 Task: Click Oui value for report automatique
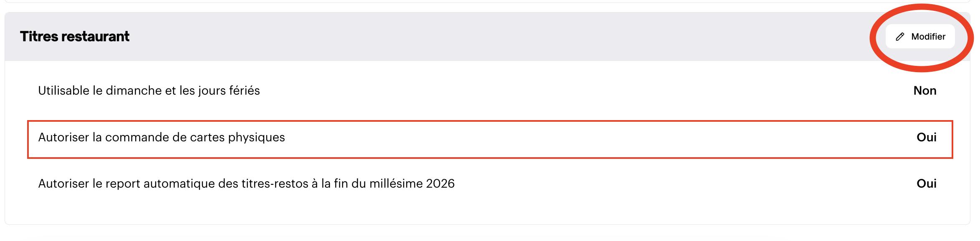(926, 183)
